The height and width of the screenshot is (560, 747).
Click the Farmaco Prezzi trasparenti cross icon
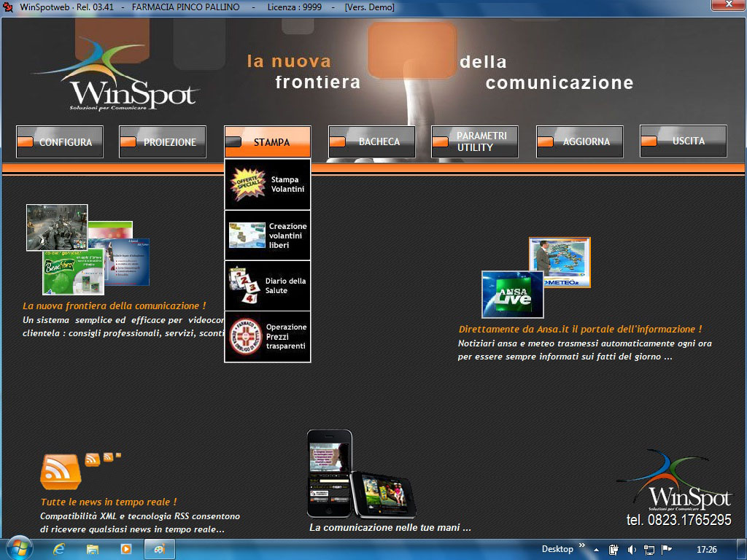pyautogui.click(x=244, y=337)
